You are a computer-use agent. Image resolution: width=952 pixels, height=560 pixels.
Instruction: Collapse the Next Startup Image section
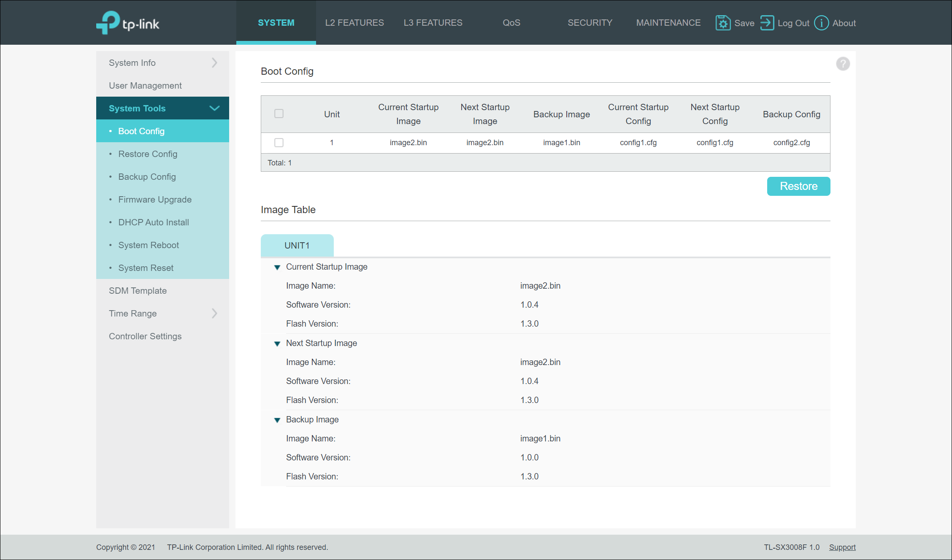277,344
